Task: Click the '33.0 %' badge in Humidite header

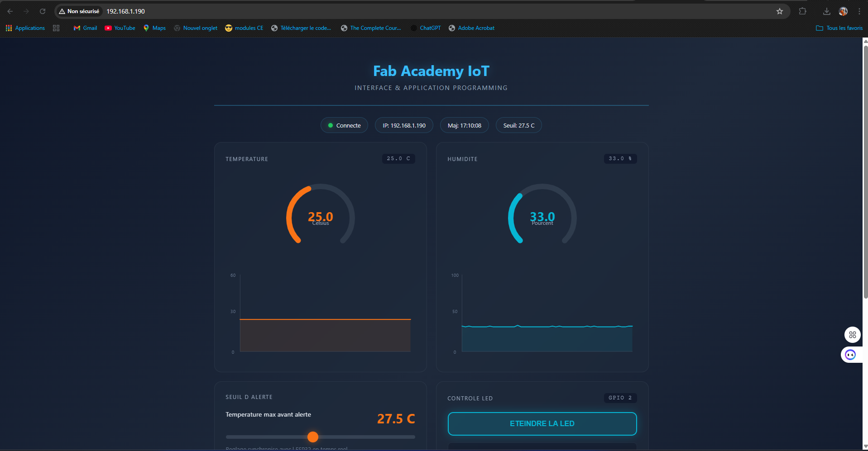Action: click(x=620, y=159)
